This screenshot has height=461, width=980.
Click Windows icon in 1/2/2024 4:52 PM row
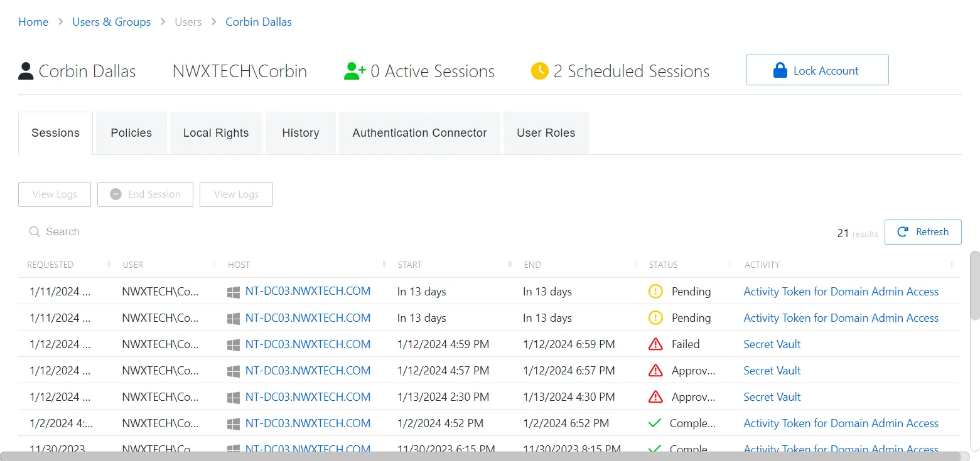click(x=234, y=424)
